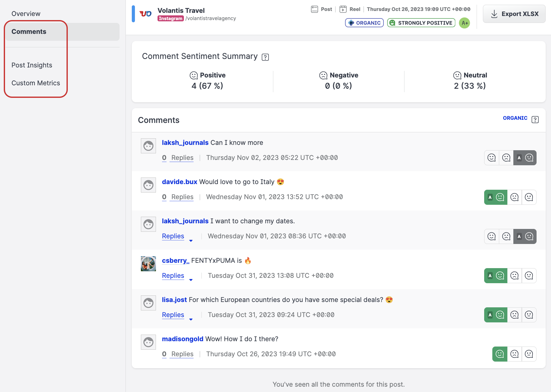This screenshot has height=392, width=551.
Task: Click the ORGANIC badge in header
Action: pos(364,23)
